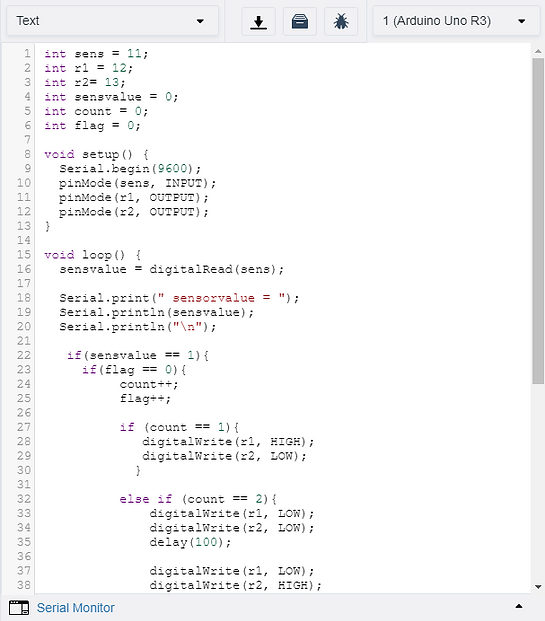Click line number 8 in gutter
Image resolution: width=545 pixels, height=621 pixels.
[x=27, y=154]
